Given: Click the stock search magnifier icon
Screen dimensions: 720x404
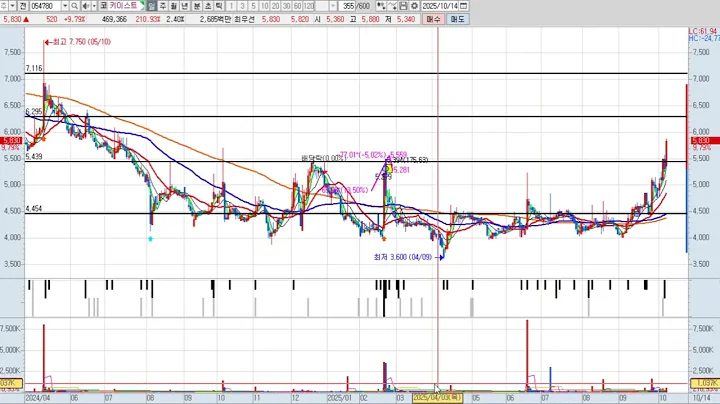Looking at the screenshot, I should pyautogui.click(x=74, y=6).
